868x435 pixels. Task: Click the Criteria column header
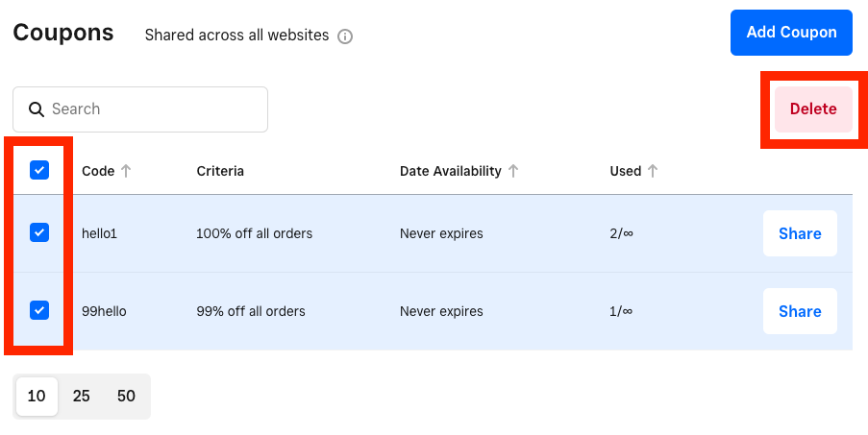click(x=220, y=171)
